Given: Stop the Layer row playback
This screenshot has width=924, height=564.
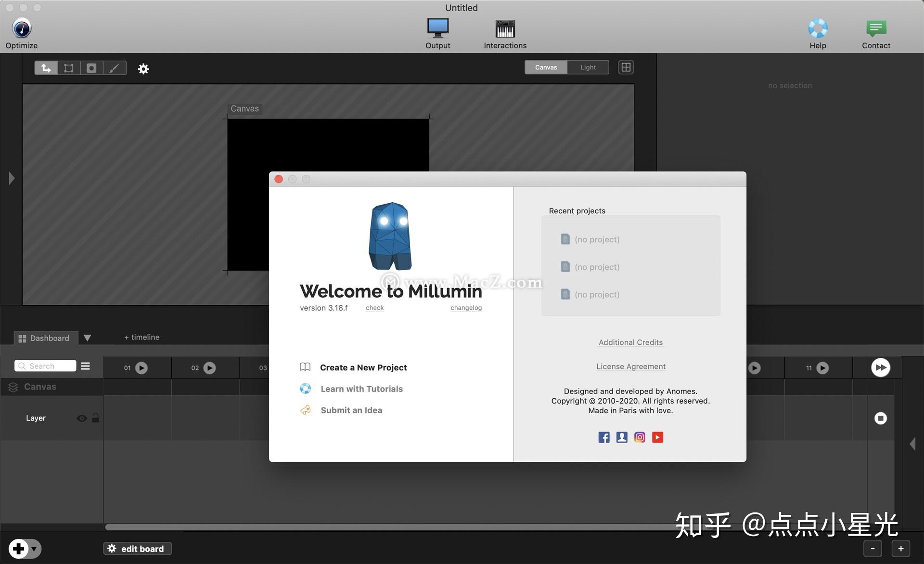Looking at the screenshot, I should [x=881, y=418].
